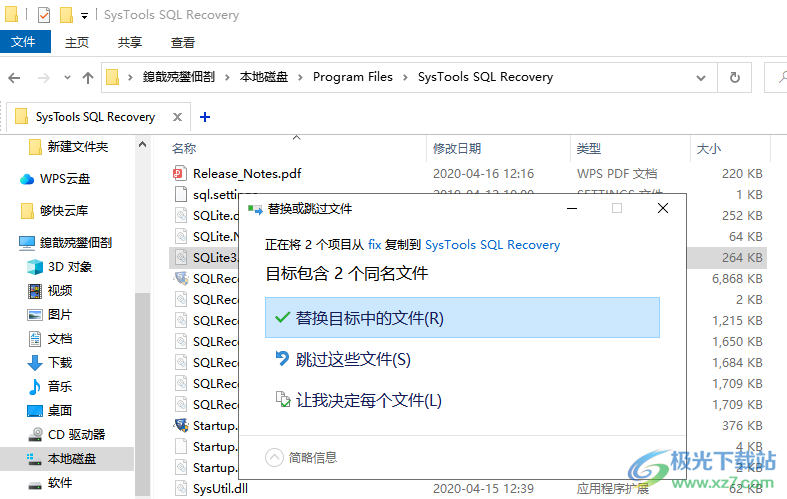
Task: Select CD 驱动器 in navigation pane
Action: (x=76, y=435)
